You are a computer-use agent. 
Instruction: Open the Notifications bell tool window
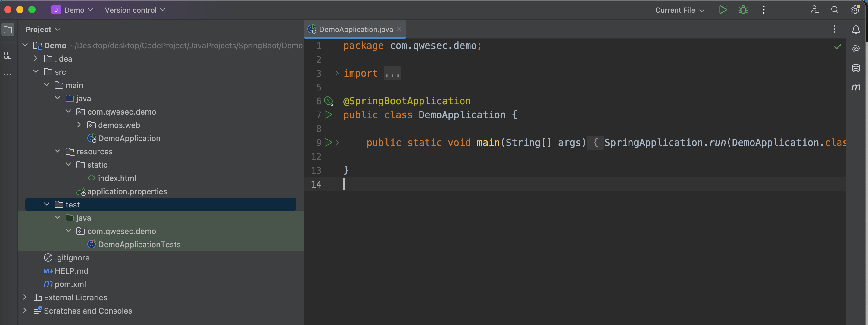click(856, 30)
